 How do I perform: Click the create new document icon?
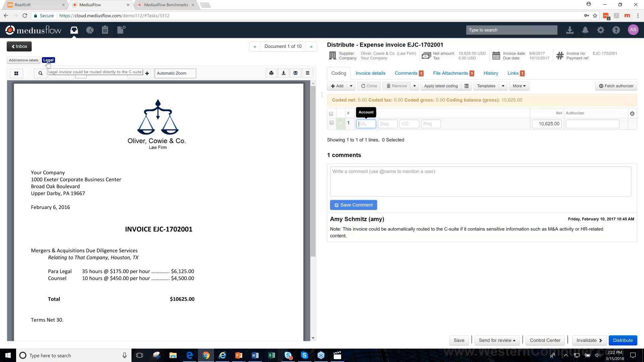(120, 30)
